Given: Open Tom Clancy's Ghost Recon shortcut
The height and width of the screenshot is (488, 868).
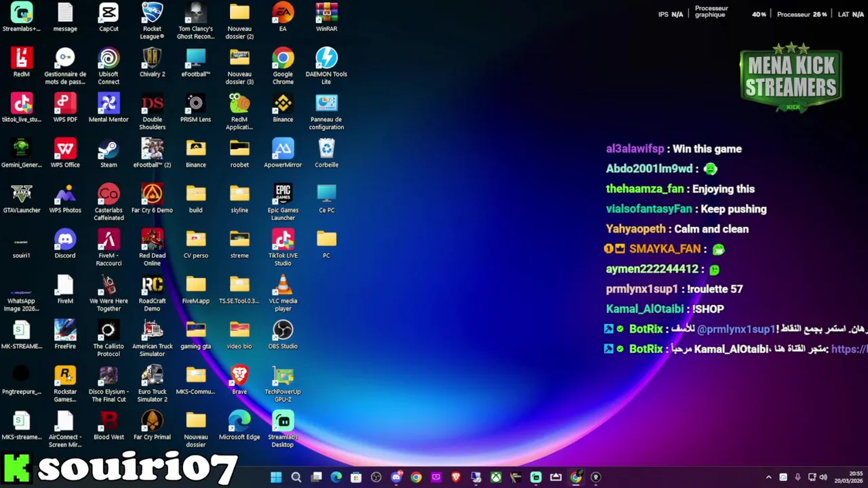Looking at the screenshot, I should pyautogui.click(x=195, y=20).
